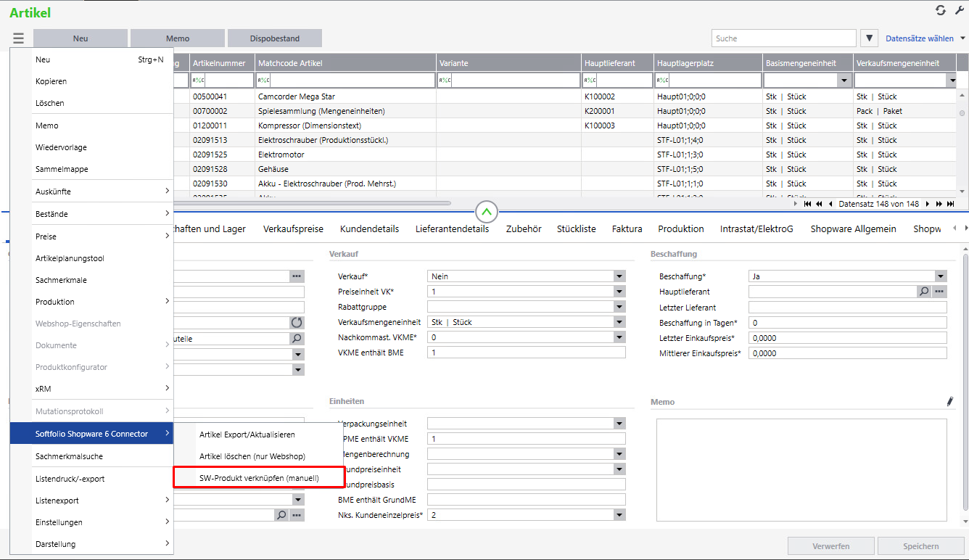Screen dimensions: 969x560
Task: Click into the Suche search field
Action: click(x=783, y=38)
